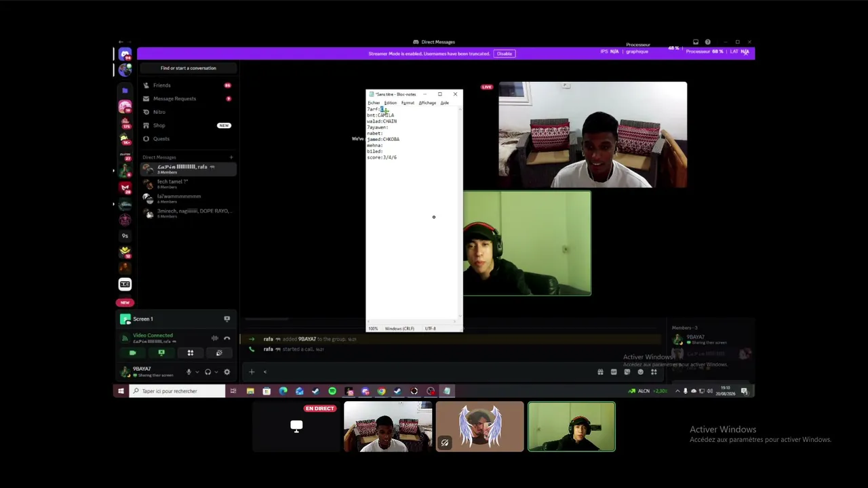Image resolution: width=868 pixels, height=488 pixels.
Task: Click the Find or start a conversation field
Action: [x=189, y=68]
